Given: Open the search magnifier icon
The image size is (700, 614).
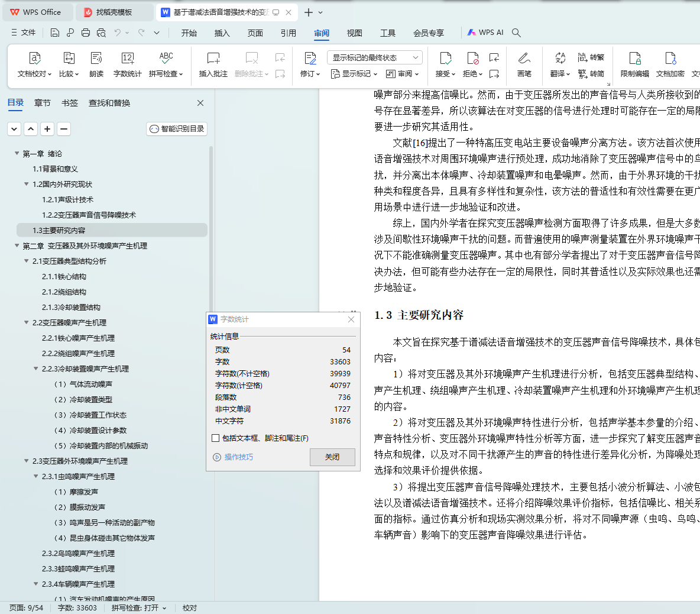Looking at the screenshot, I should (x=516, y=33).
